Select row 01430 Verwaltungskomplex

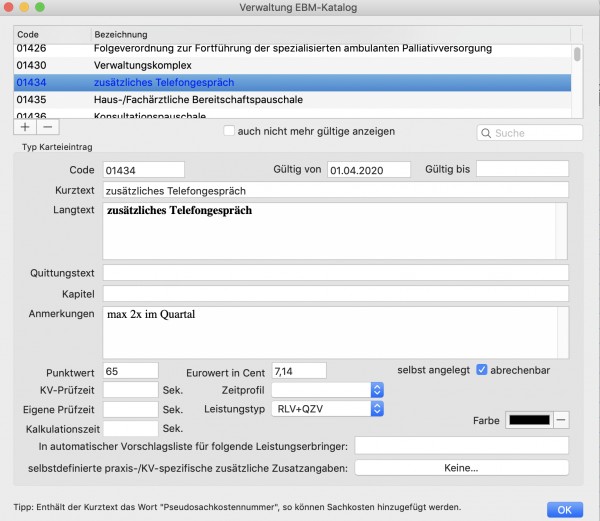click(x=292, y=65)
